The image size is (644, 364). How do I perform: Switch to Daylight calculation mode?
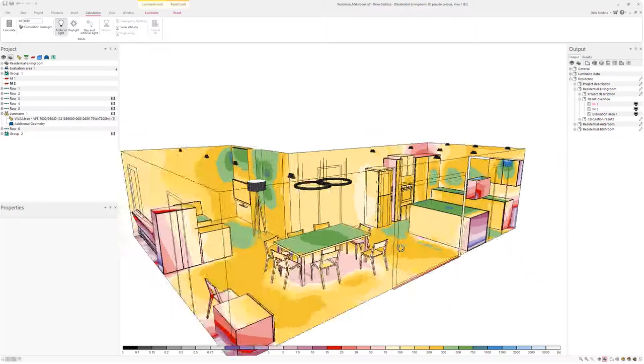(74, 26)
